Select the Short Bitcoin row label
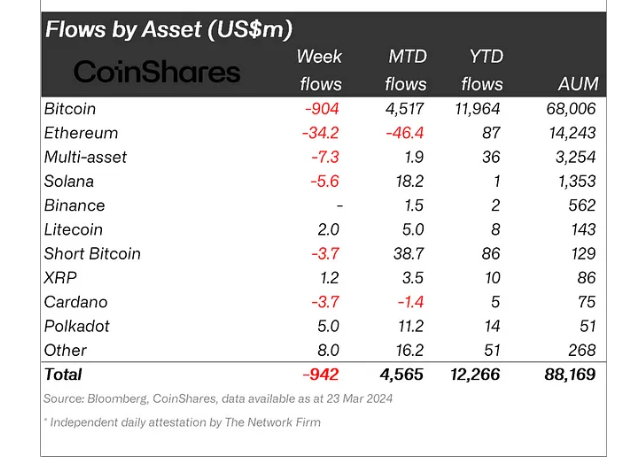Screen dimensions: 633x457 (x=92, y=253)
